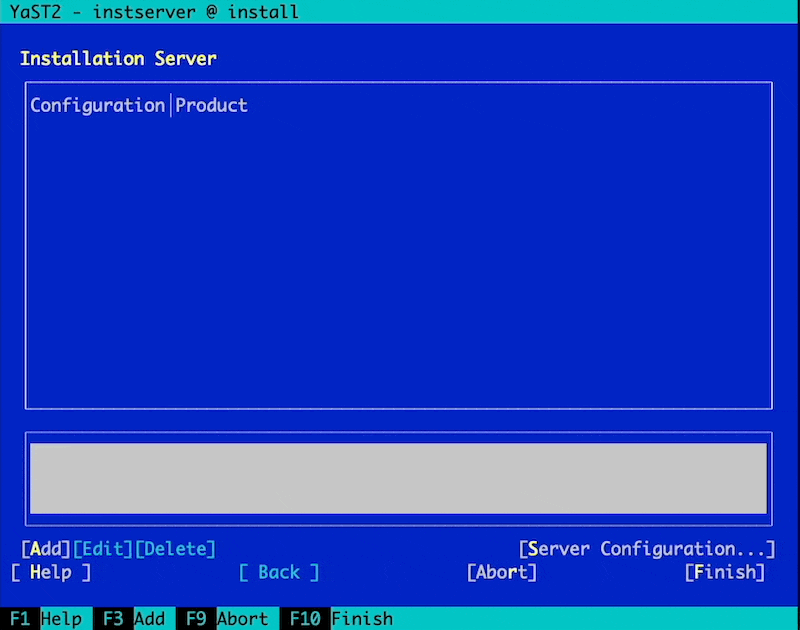Image resolution: width=800 pixels, height=630 pixels.
Task: Click the YaST2 instserver title bar
Action: point(154,12)
